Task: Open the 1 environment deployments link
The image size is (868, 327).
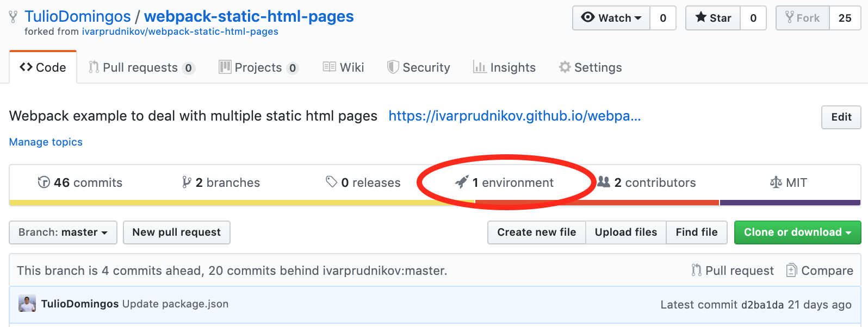Action: pos(504,183)
